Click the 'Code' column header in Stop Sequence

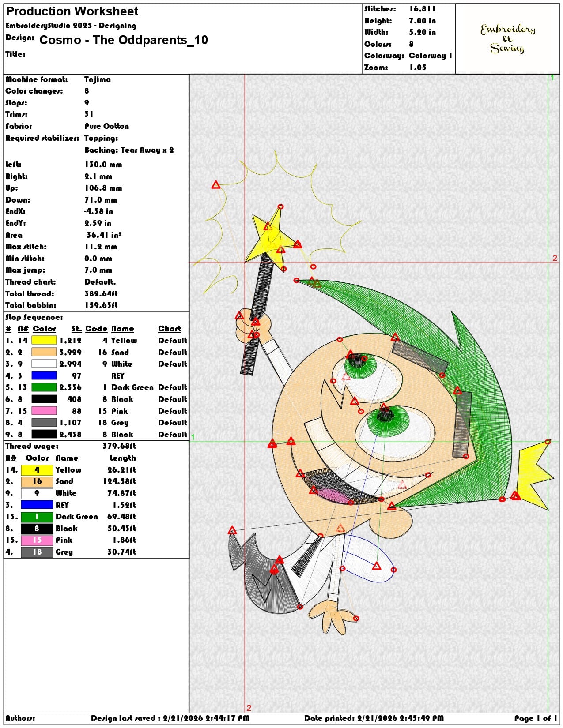[96, 329]
